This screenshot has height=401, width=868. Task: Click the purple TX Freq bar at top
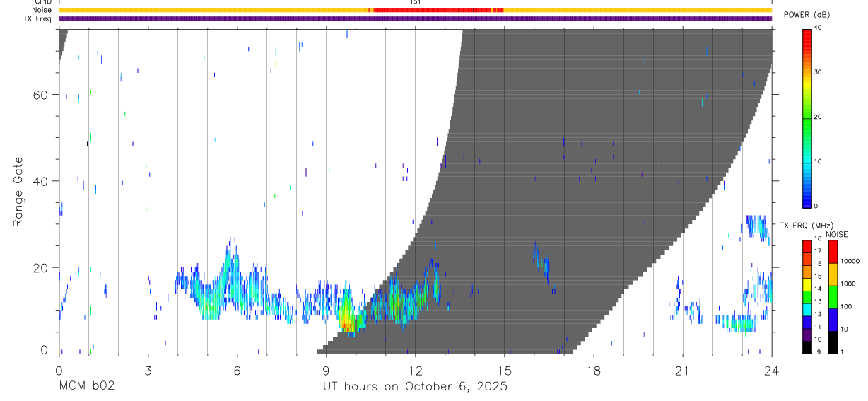[415, 18]
